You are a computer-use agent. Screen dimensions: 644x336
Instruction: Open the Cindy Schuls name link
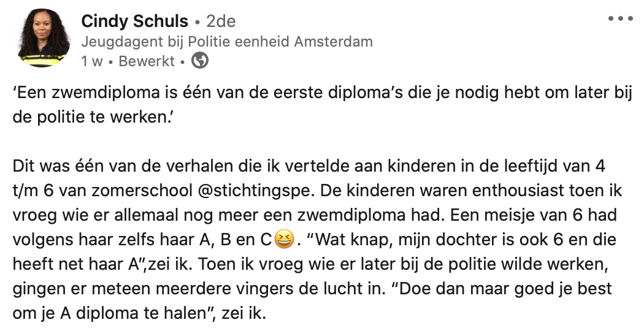pos(134,21)
